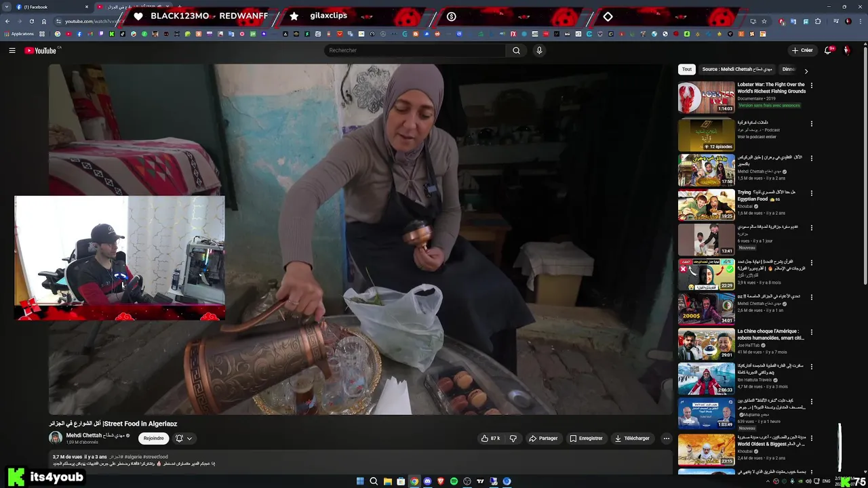The image size is (868, 488).
Task: Open the 12 épisodes podcast thumbnail
Action: pyautogui.click(x=706, y=134)
